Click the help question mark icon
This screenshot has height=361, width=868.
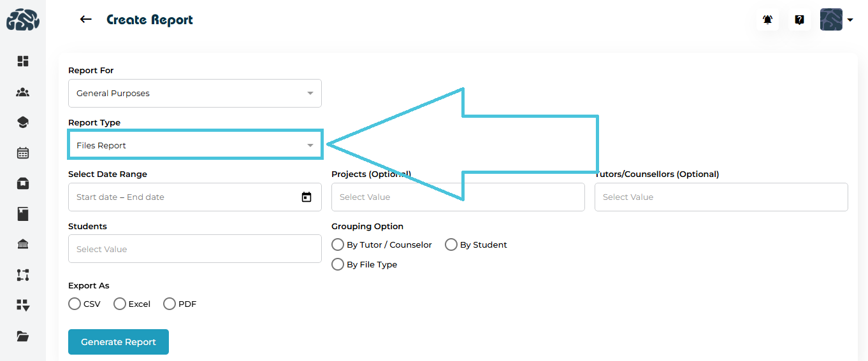coord(799,20)
